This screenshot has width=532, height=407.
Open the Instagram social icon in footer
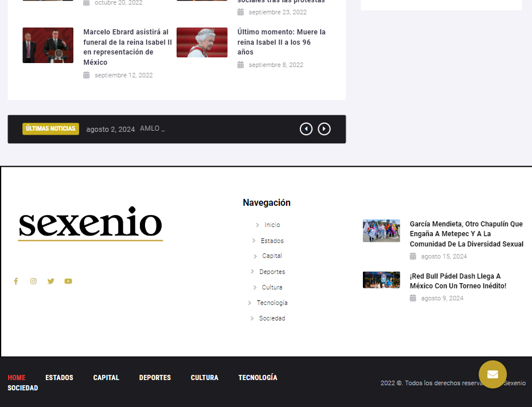(x=33, y=281)
